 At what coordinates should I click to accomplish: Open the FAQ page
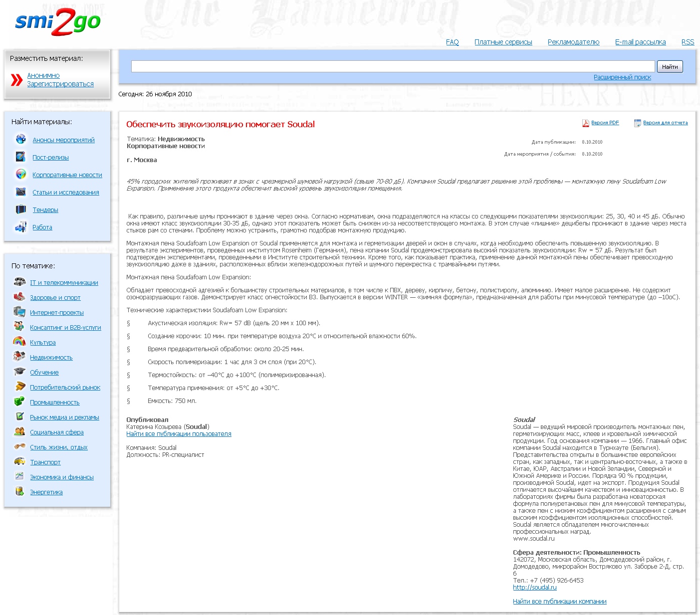coord(453,42)
